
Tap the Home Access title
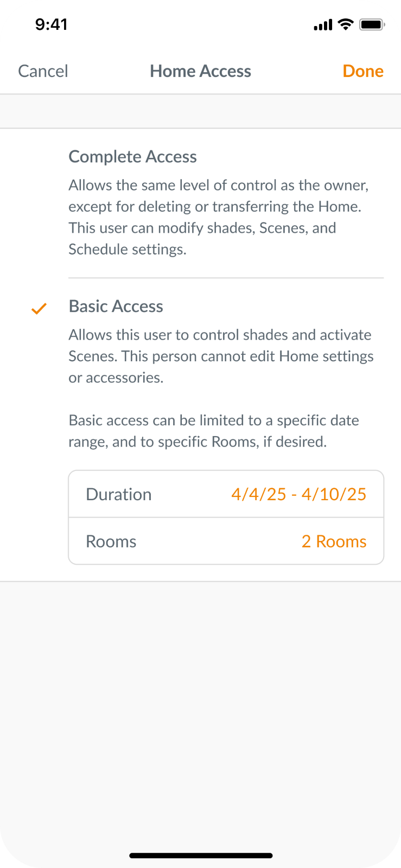[200, 71]
